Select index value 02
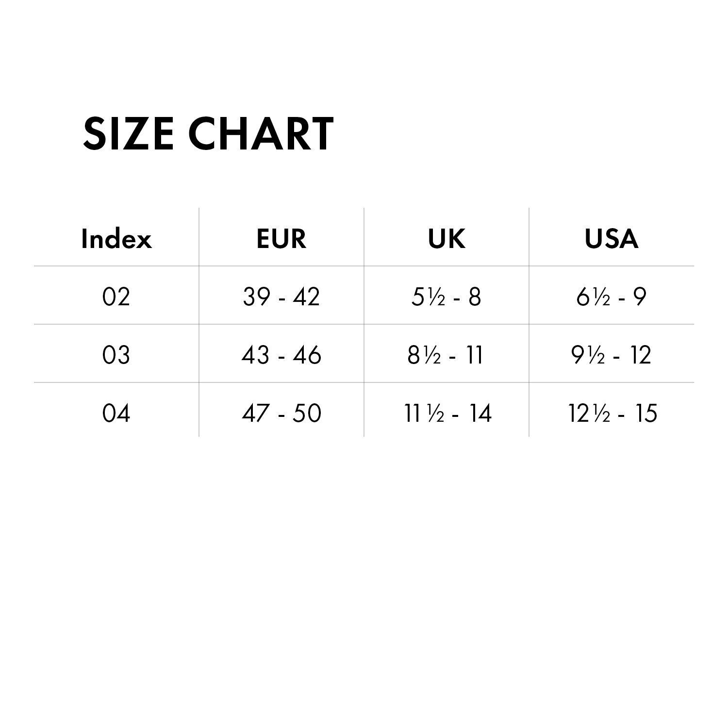 116,296
